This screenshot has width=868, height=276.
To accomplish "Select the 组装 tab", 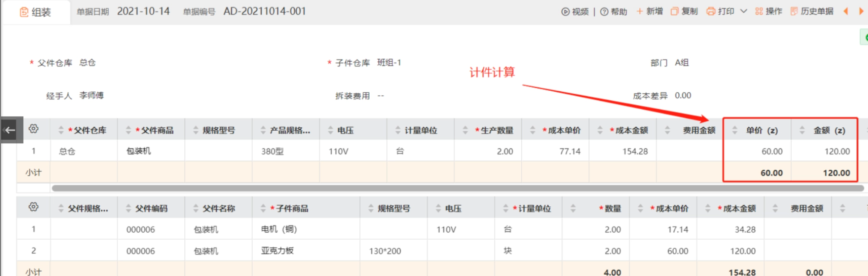I will coord(36,12).
